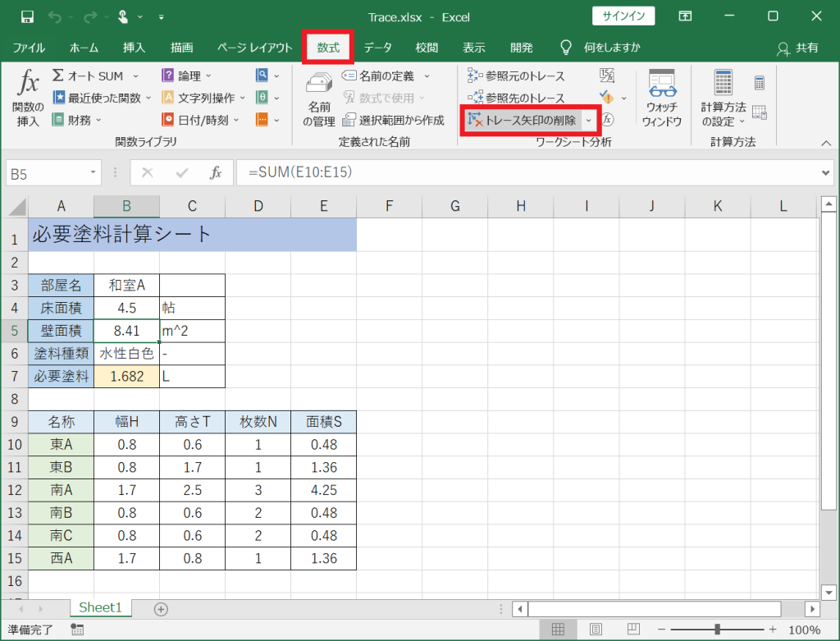Screen dimensions: 840x641
Task: Switch to the データ tab
Action: tap(377, 48)
